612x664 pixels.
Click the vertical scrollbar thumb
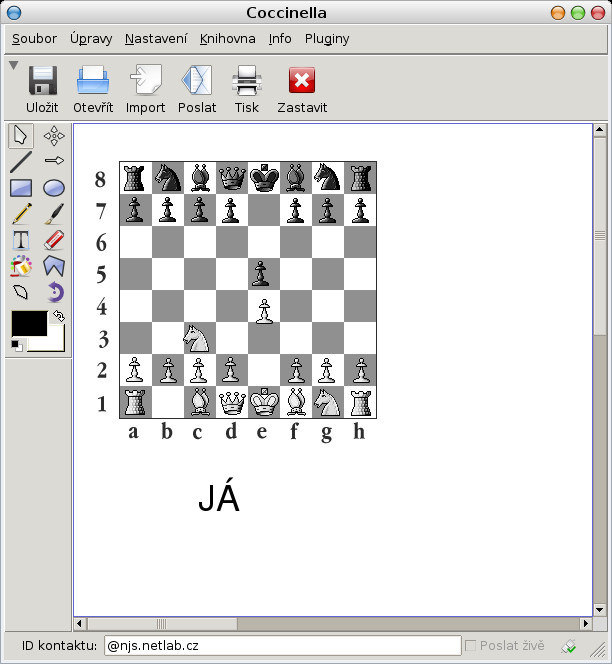pos(600,235)
